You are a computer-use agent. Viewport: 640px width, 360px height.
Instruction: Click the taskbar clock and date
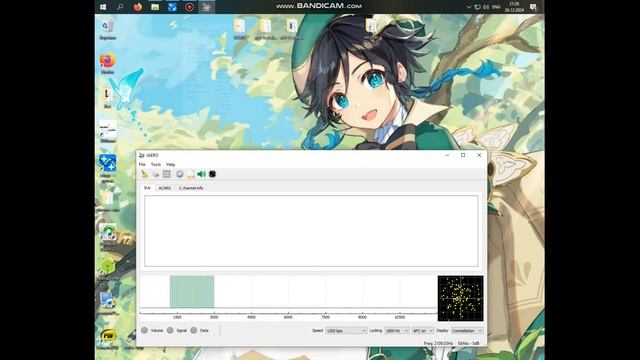(x=514, y=7)
